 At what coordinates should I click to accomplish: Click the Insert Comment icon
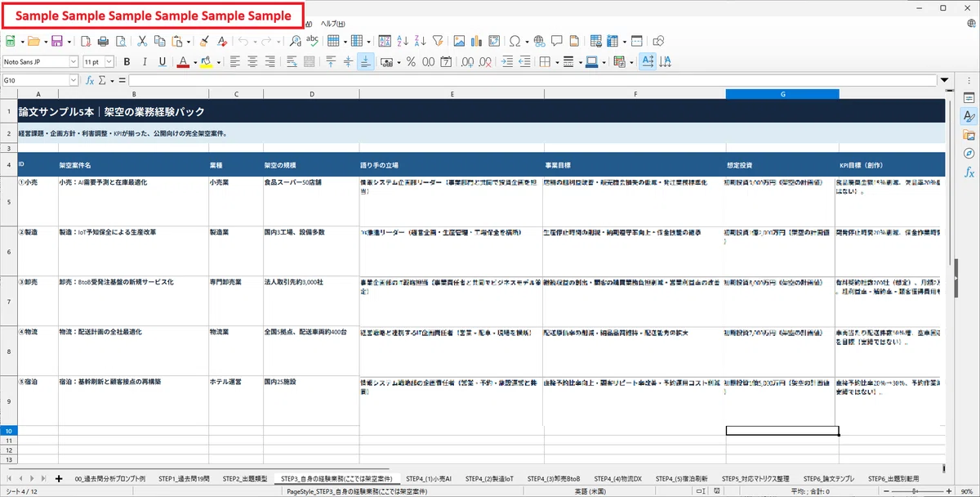556,41
